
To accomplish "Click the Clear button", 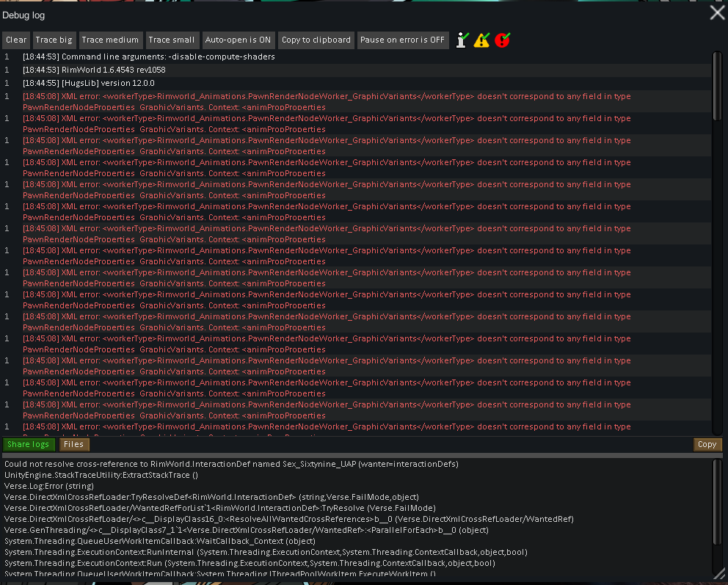I will pyautogui.click(x=16, y=40).
